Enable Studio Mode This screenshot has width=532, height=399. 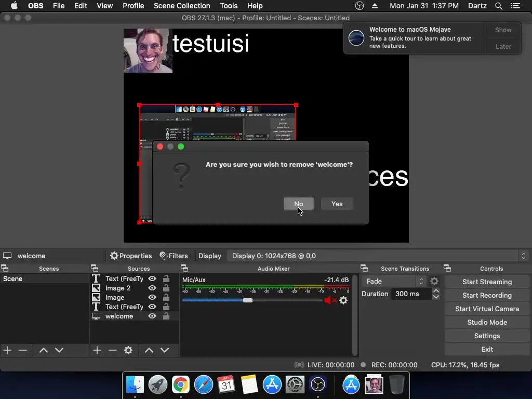pyautogui.click(x=487, y=322)
